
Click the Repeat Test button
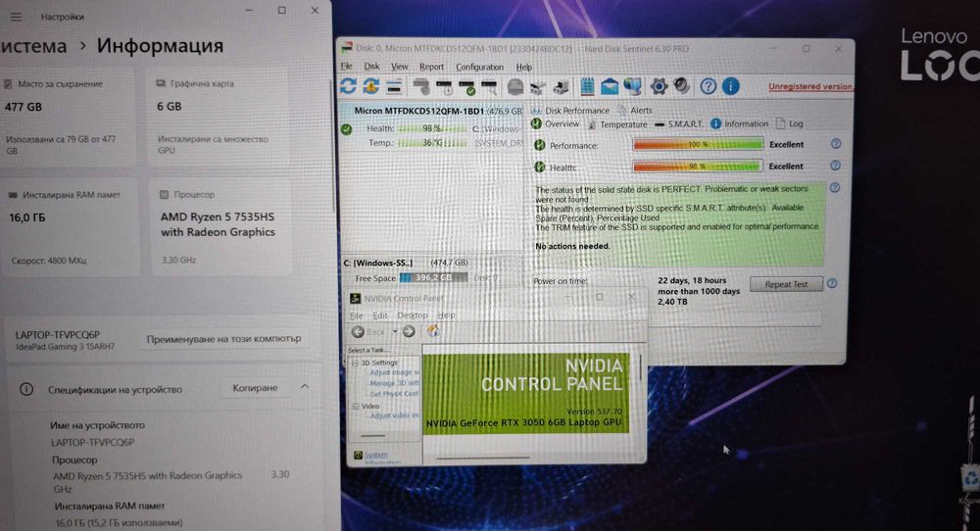click(x=786, y=284)
